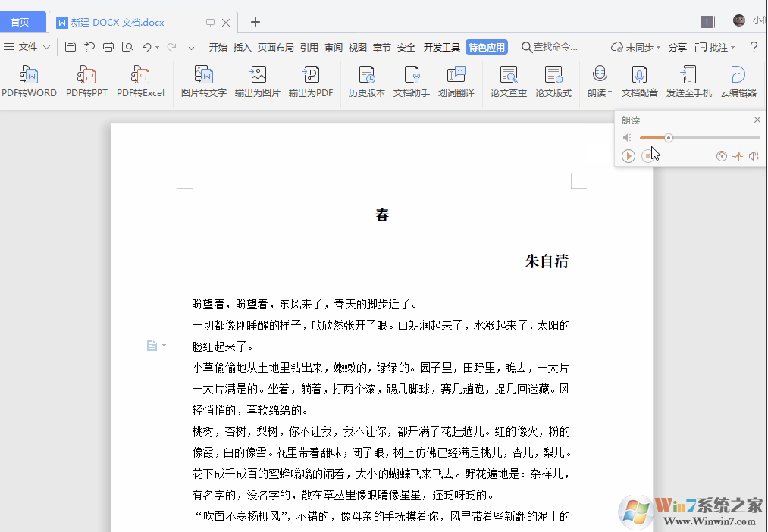Image resolution: width=768 pixels, height=532 pixels.
Task: Send document via 发送至手机
Action: click(x=688, y=81)
